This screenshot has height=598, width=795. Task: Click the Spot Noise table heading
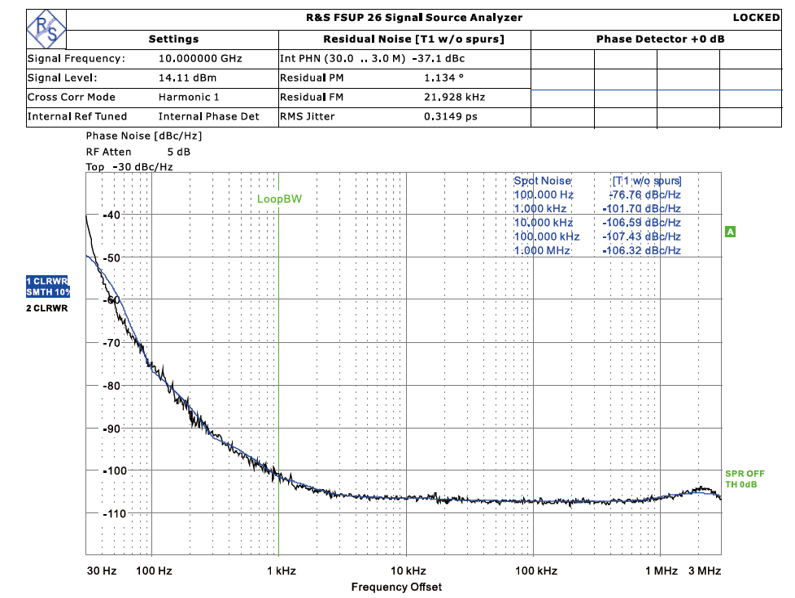click(543, 180)
